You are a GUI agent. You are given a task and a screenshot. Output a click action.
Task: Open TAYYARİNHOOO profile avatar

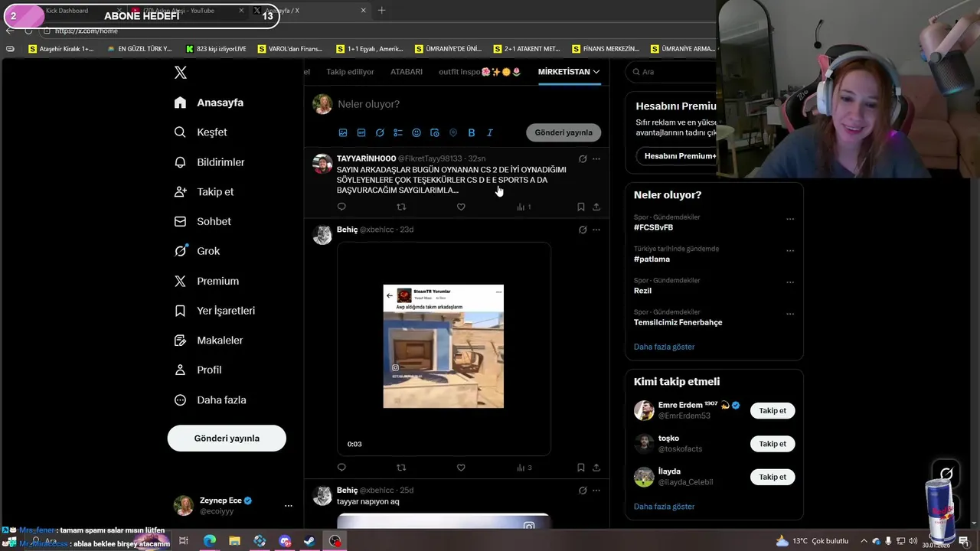click(x=322, y=164)
